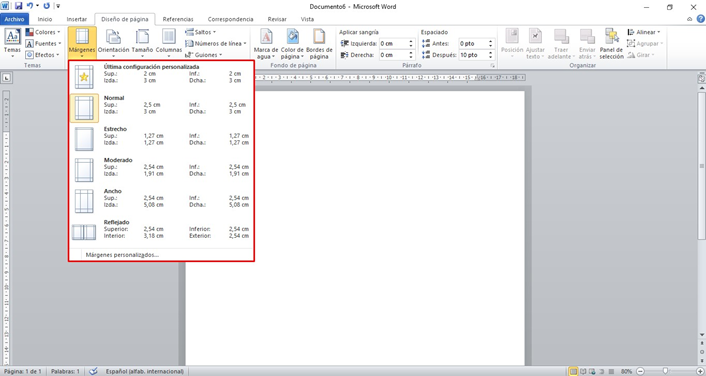
Task: Switch to the Insertar tab
Action: pyautogui.click(x=77, y=19)
